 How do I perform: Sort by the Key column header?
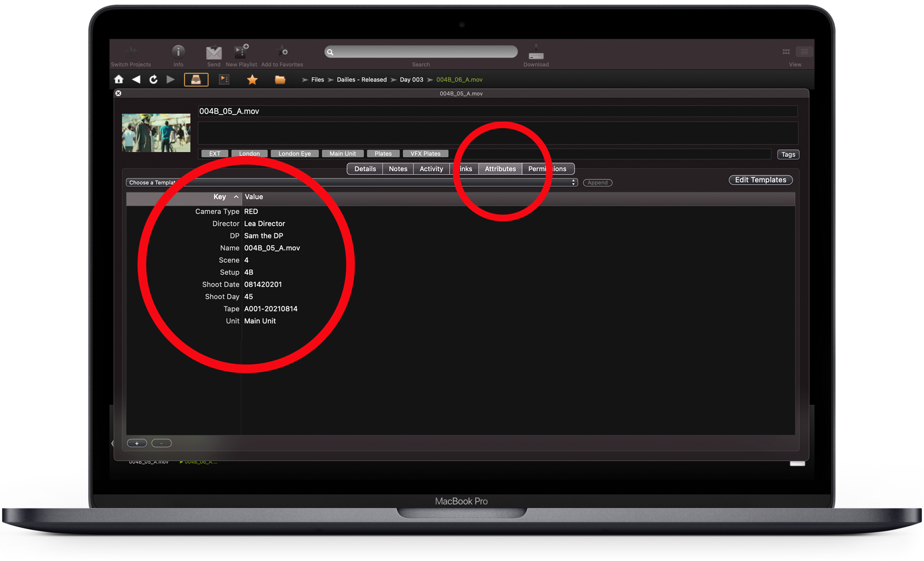[x=220, y=197]
